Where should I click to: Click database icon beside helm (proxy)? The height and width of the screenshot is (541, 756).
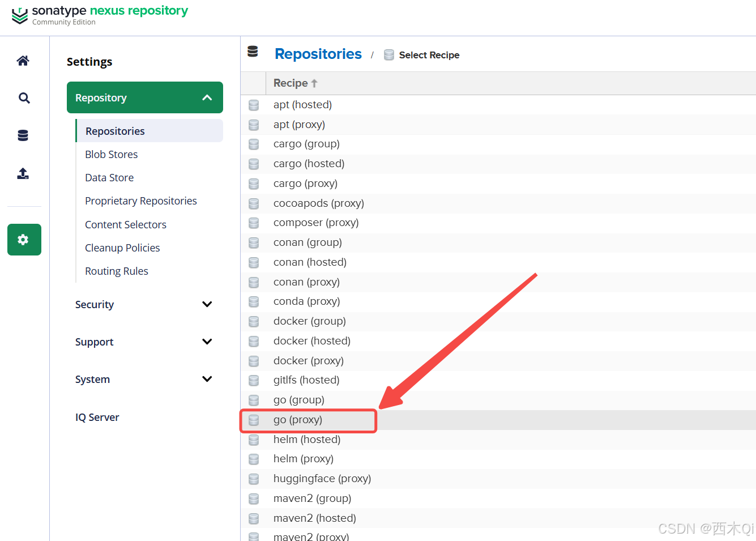point(254,459)
